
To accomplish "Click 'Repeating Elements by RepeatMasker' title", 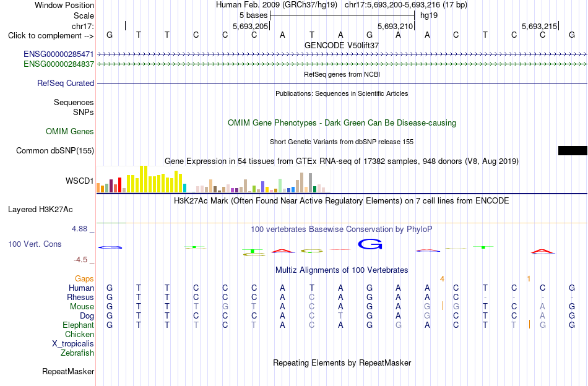I will tap(342, 362).
